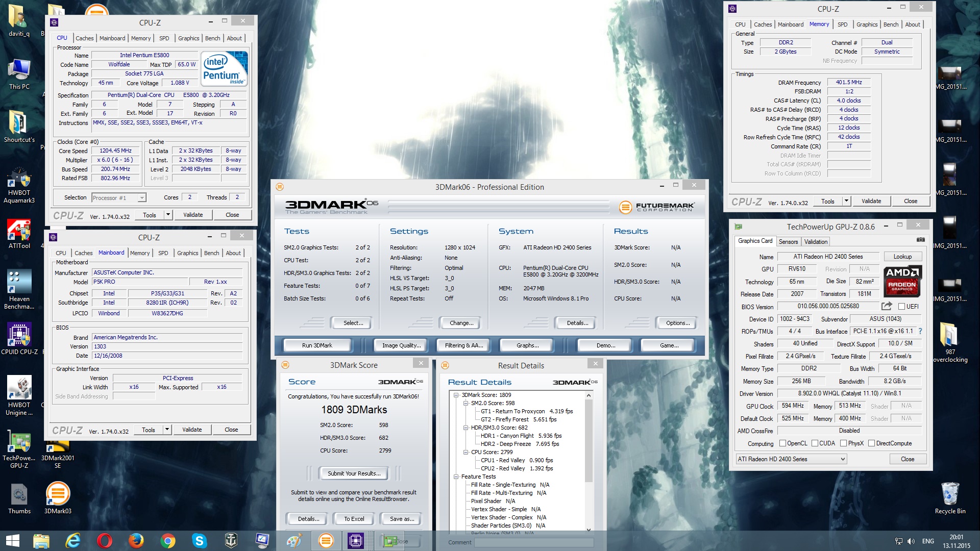Open the GPU selection dropdown in GPU-Z
Screen dimensions: 980x551
[x=791, y=459]
